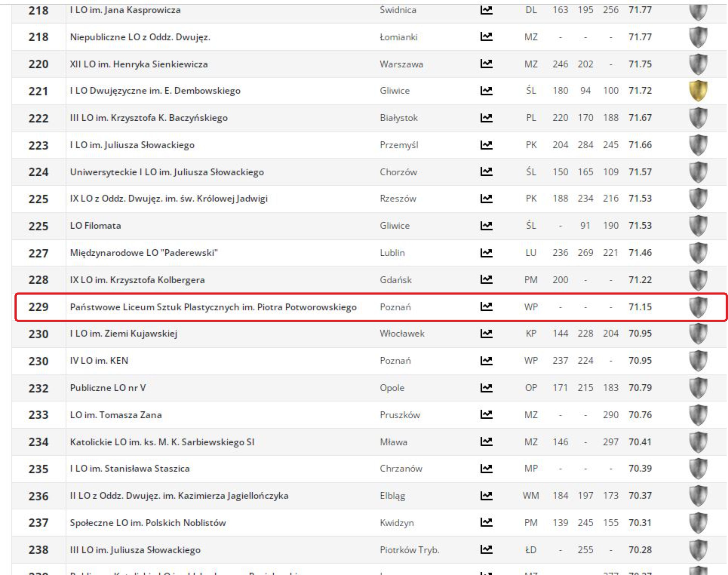Click chart icon in Katolickie LO Mława row
This screenshot has width=728, height=575.
pos(486,442)
